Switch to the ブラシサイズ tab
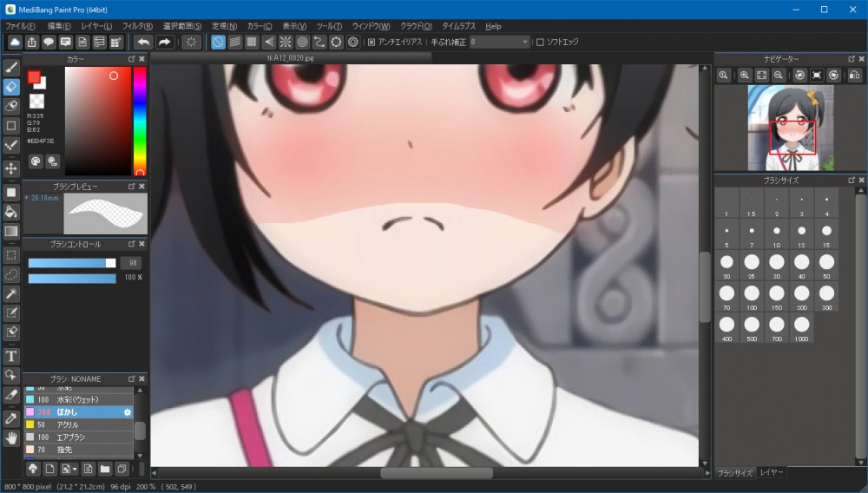This screenshot has width=868, height=493. pyautogui.click(x=735, y=473)
